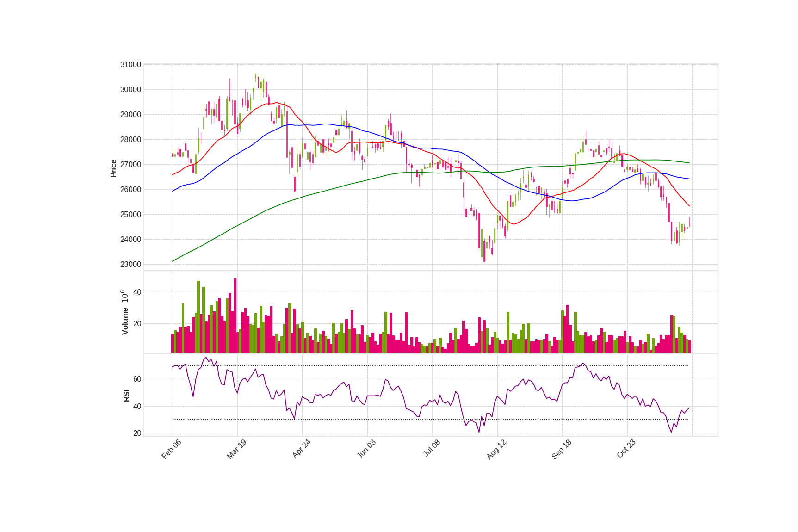The height and width of the screenshot is (532, 798).
Task: Click the 23000 price tick label
Action: point(130,265)
